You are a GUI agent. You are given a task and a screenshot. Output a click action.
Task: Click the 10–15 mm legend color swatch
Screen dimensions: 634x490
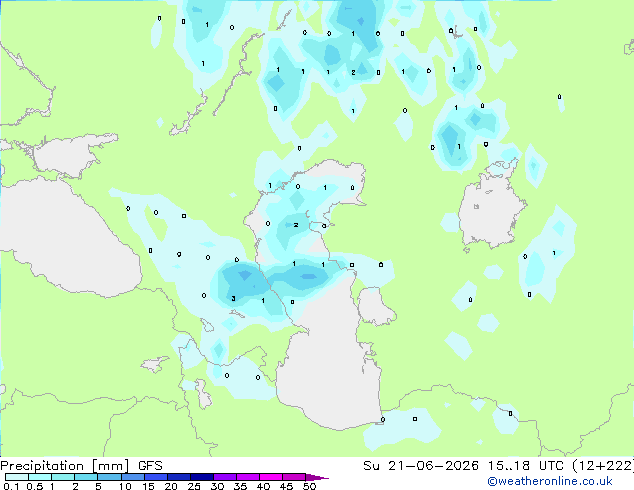point(132,477)
